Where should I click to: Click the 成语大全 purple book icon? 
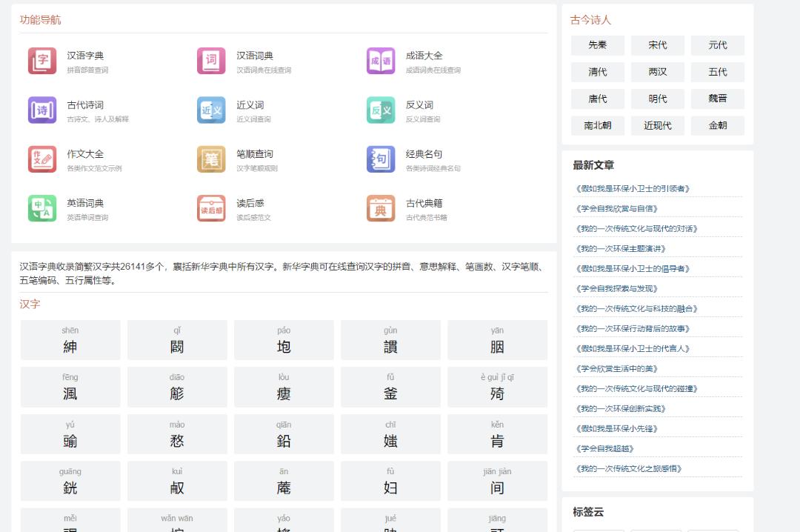coord(381,61)
